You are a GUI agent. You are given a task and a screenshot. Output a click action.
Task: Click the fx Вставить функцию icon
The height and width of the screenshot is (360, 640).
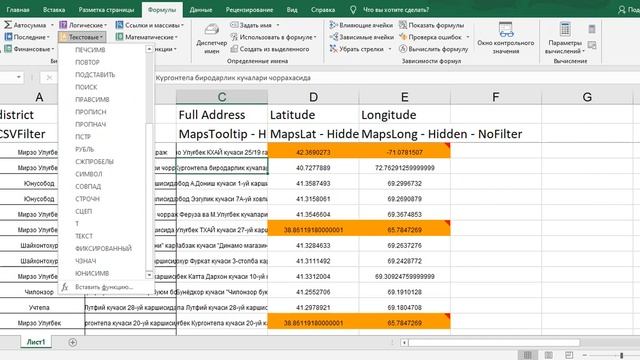(64, 287)
